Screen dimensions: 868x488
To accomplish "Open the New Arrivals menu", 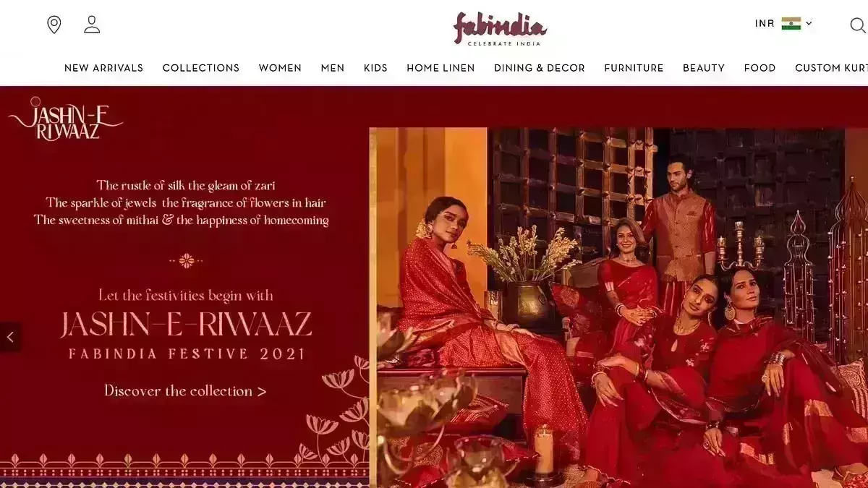I will (x=103, y=68).
